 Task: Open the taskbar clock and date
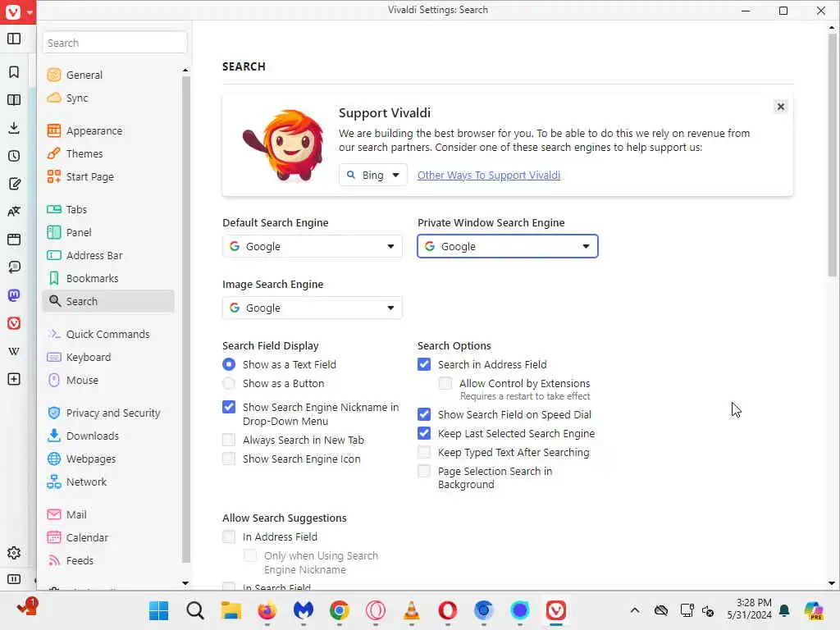[x=750, y=609]
